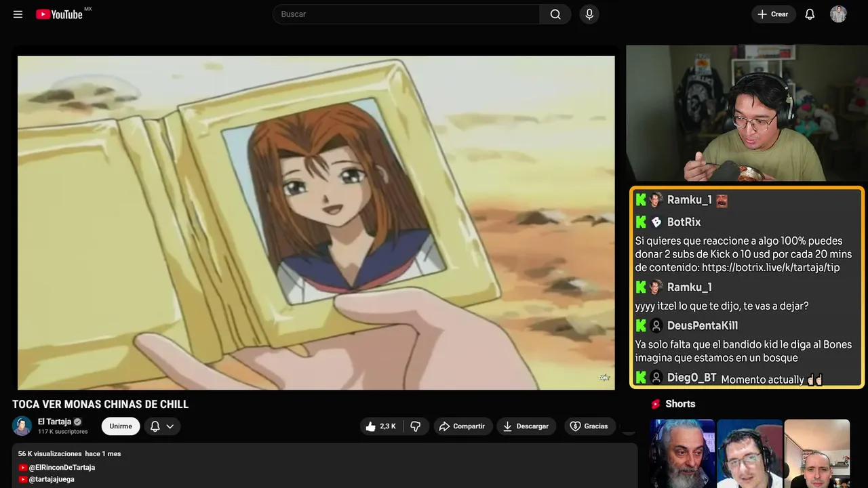Click the magnifier search button
This screenshot has width=868, height=488.
coord(555,14)
